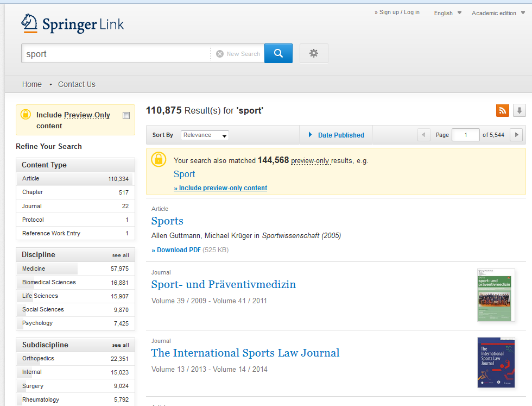Click Date Published filter link
The width and height of the screenshot is (532, 406).
click(x=341, y=135)
